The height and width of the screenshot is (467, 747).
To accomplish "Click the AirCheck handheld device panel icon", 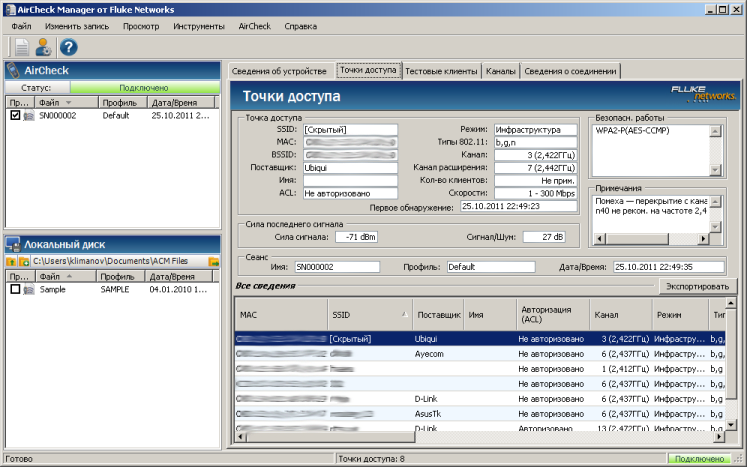I will coord(13,71).
